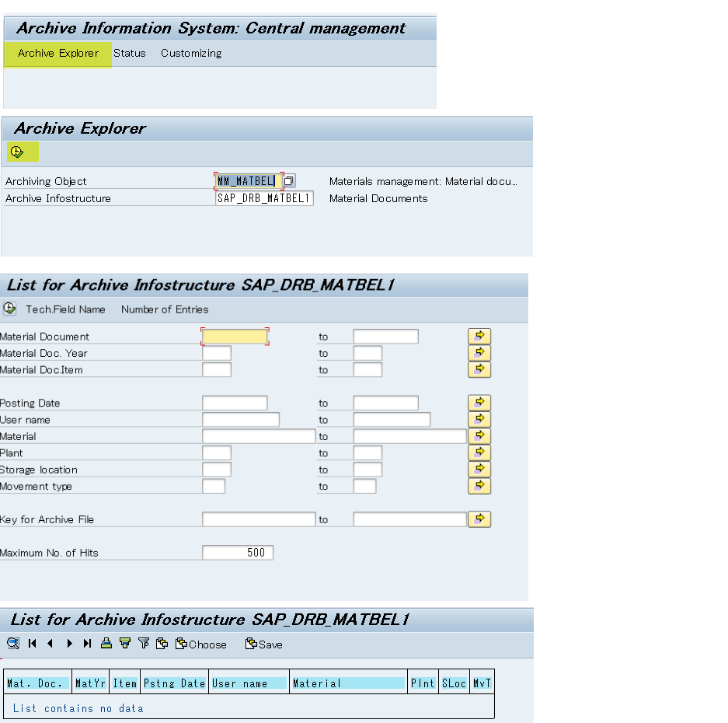Open multiple selection for Movement type
This screenshot has height=723, width=728.
point(479,486)
